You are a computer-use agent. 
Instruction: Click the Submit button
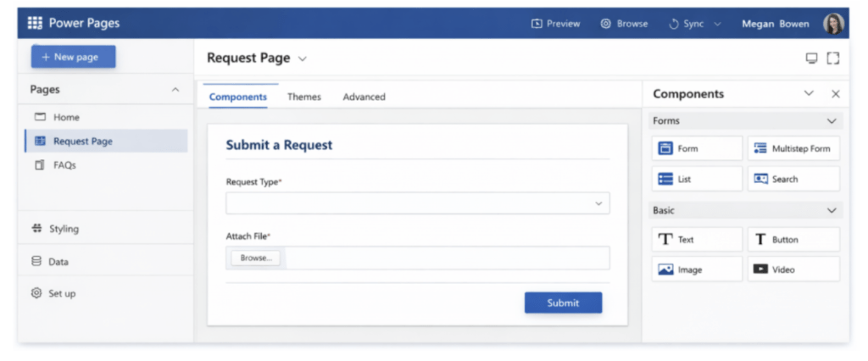tap(563, 303)
